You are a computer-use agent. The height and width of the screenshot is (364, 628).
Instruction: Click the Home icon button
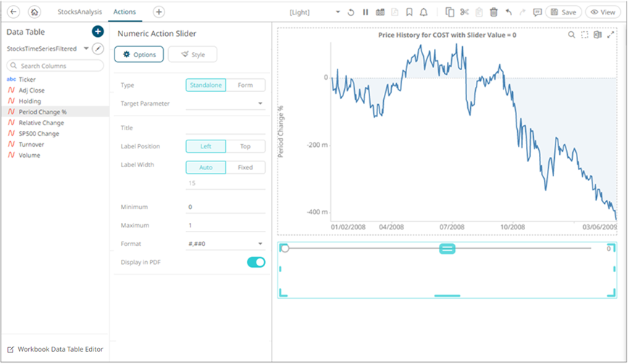35,12
